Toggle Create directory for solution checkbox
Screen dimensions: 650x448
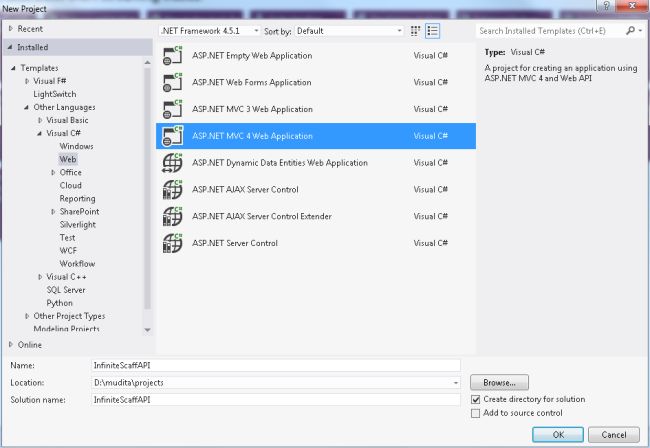tap(475, 400)
